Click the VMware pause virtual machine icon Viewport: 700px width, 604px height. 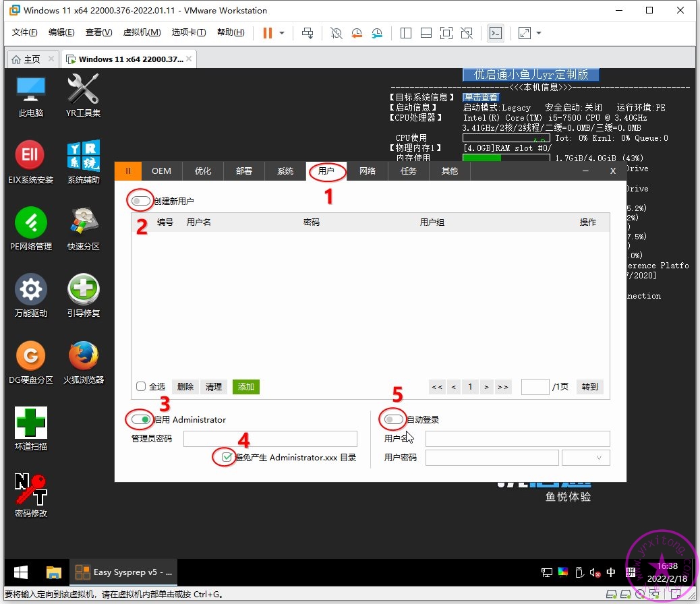(x=268, y=33)
